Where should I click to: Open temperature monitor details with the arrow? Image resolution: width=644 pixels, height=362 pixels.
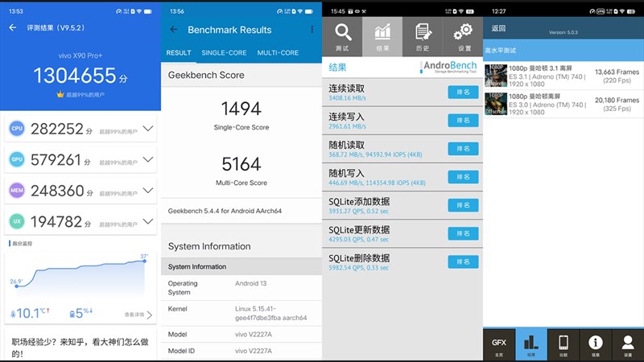(x=150, y=315)
